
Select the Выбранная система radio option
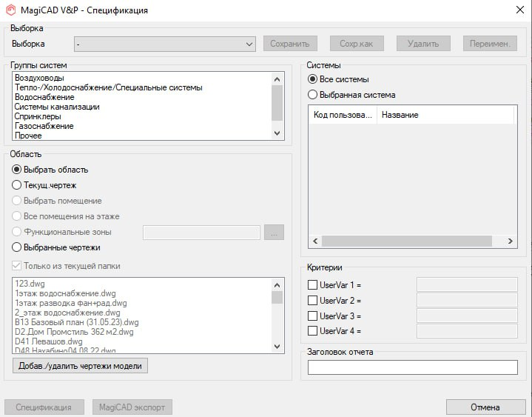tap(313, 95)
